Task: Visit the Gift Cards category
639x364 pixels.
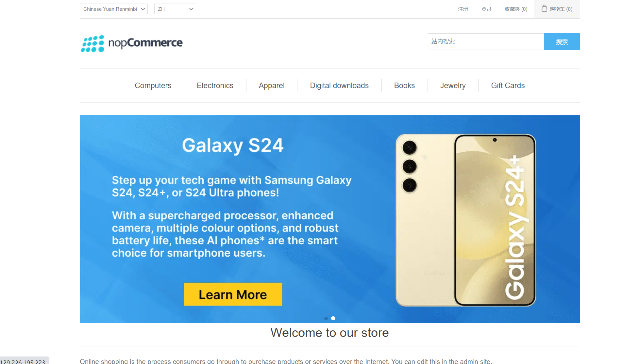Action: [x=508, y=86]
